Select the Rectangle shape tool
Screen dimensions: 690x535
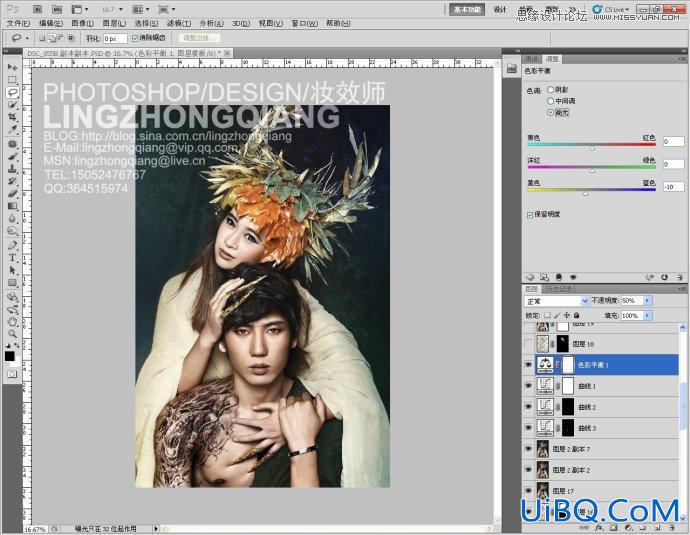pyautogui.click(x=12, y=282)
